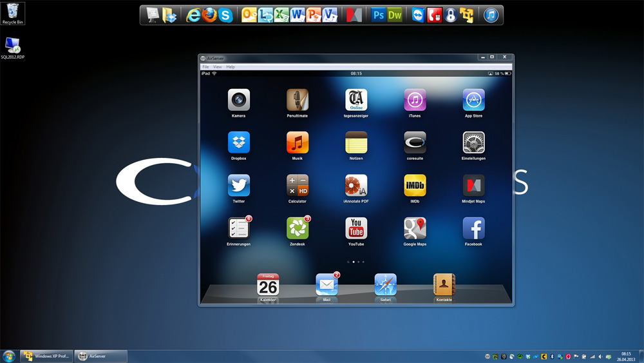This screenshot has width=644, height=363.
Task: Open the Musik app
Action: coord(298,142)
